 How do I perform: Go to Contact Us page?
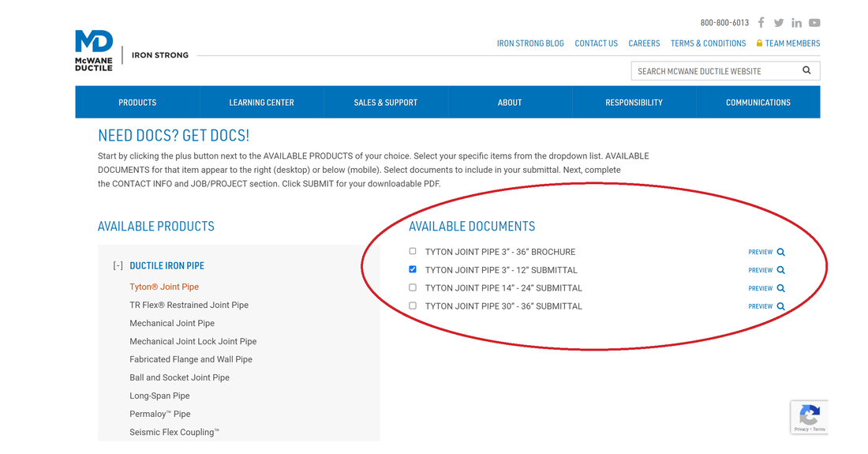click(x=597, y=43)
